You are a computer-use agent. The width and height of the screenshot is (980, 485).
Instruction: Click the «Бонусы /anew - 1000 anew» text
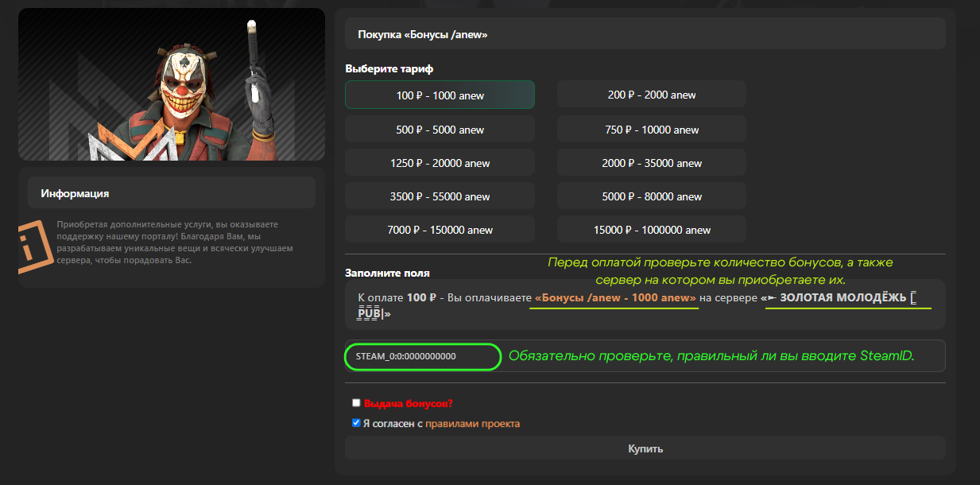tap(616, 297)
